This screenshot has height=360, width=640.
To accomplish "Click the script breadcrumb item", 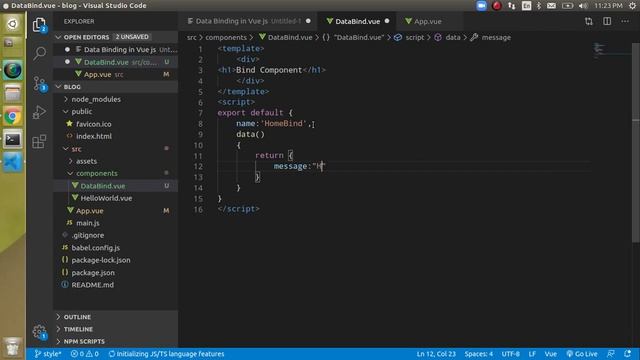I will (x=415, y=38).
